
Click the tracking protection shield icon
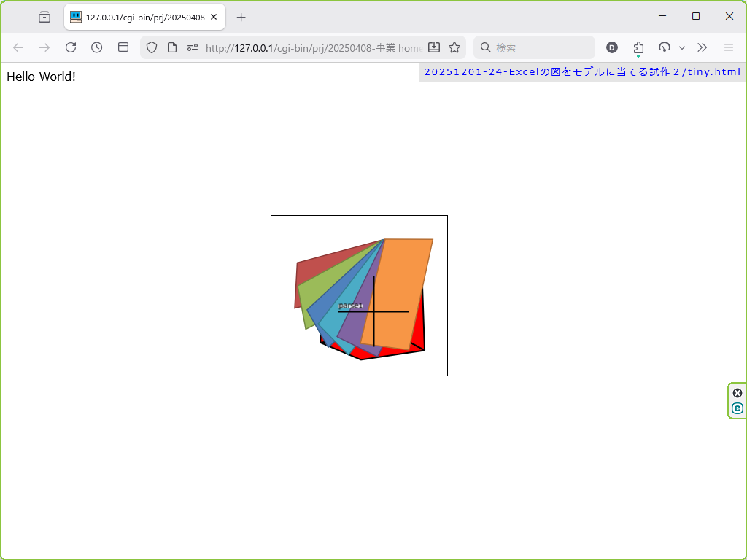152,47
